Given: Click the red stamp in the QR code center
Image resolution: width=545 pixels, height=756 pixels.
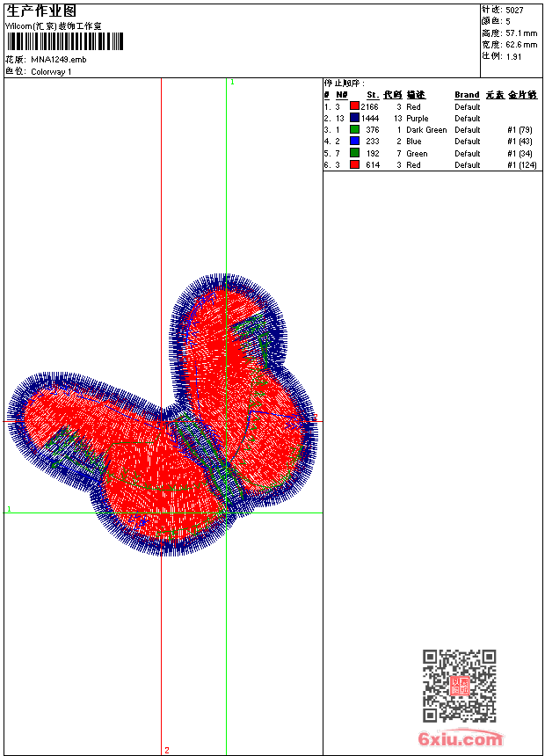Looking at the screenshot, I should (x=460, y=686).
